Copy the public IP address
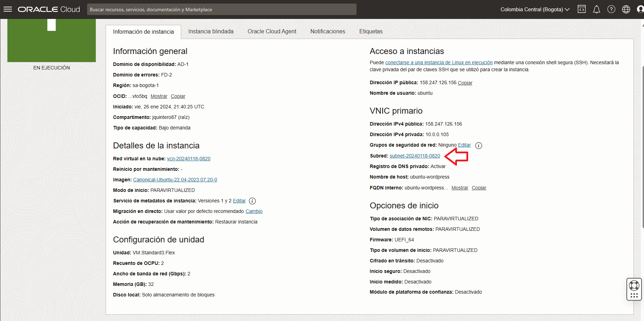Image resolution: width=644 pixels, height=321 pixels. point(465,83)
